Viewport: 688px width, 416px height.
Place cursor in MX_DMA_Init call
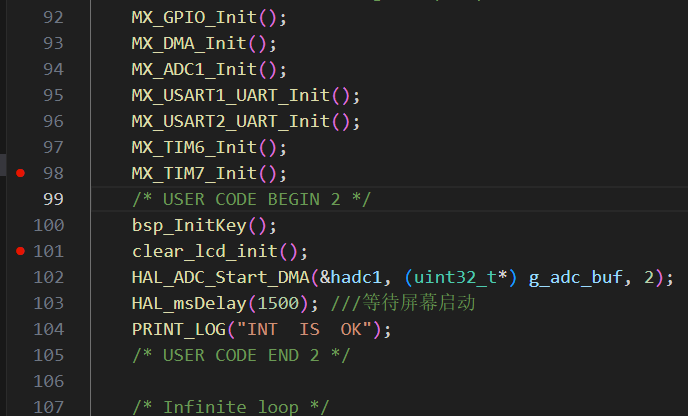coord(204,44)
